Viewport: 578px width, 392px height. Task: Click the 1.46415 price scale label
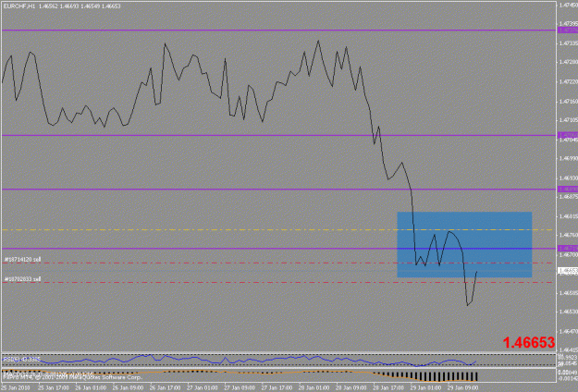coord(569,350)
